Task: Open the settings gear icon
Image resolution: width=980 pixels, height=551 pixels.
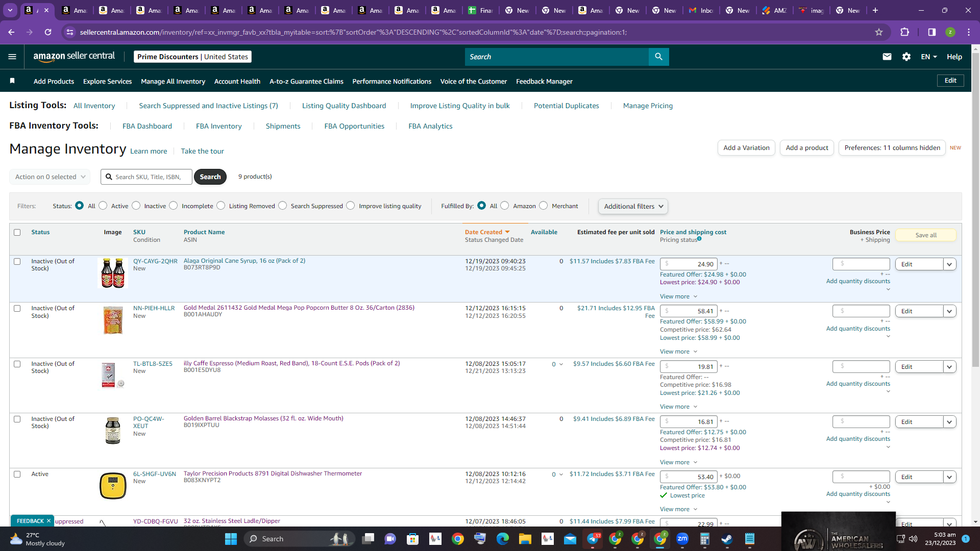Action: coord(906,57)
